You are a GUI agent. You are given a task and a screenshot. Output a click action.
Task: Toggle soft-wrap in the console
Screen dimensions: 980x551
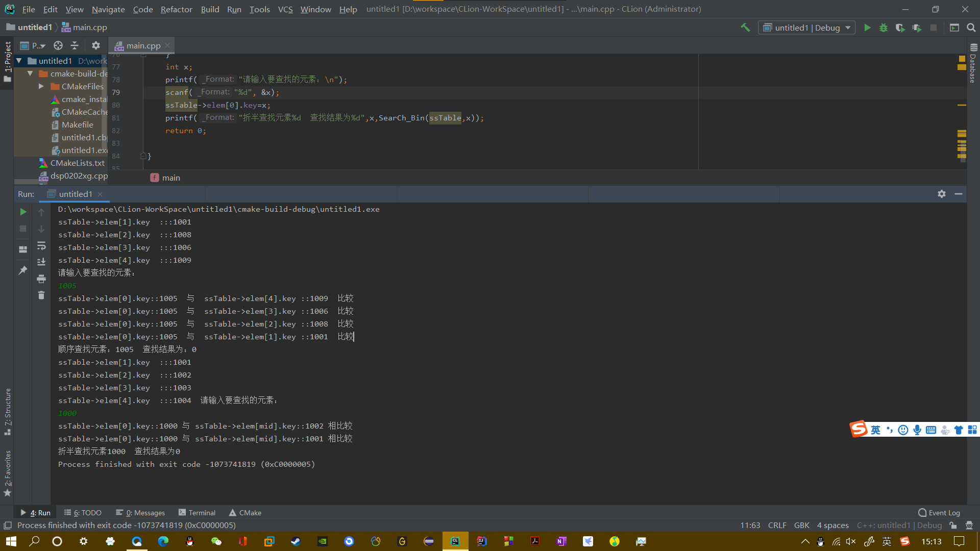(41, 246)
